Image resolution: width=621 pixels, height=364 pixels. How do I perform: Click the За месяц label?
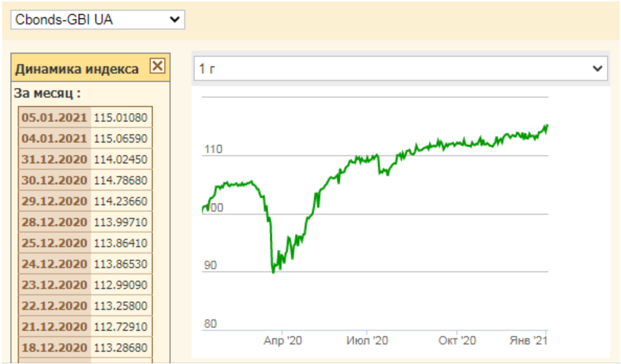tap(47, 93)
